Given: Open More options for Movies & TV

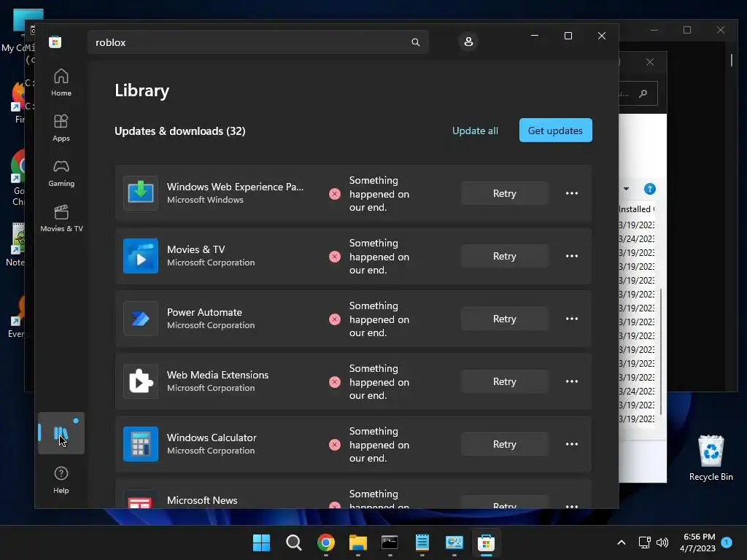Looking at the screenshot, I should tap(572, 256).
